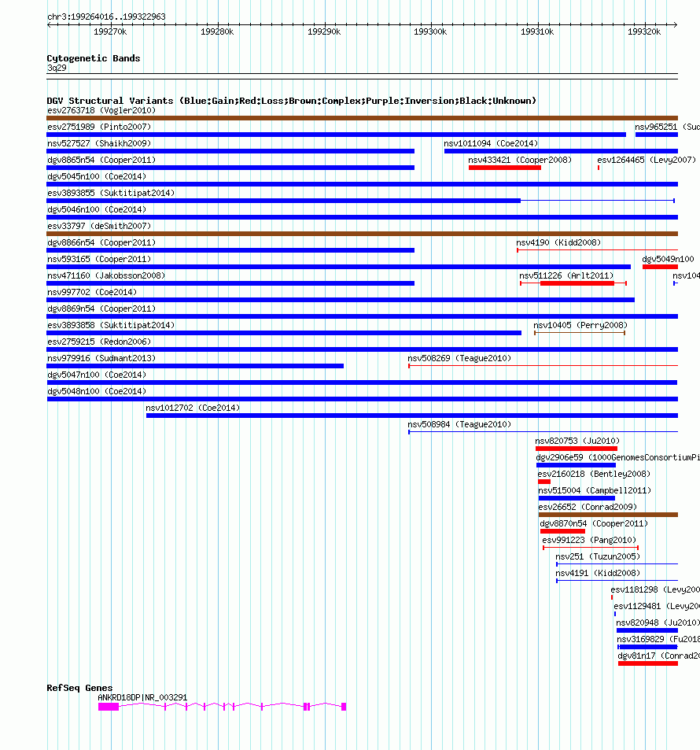Select the nsv527527 (Shaikh2009) label

point(99,143)
